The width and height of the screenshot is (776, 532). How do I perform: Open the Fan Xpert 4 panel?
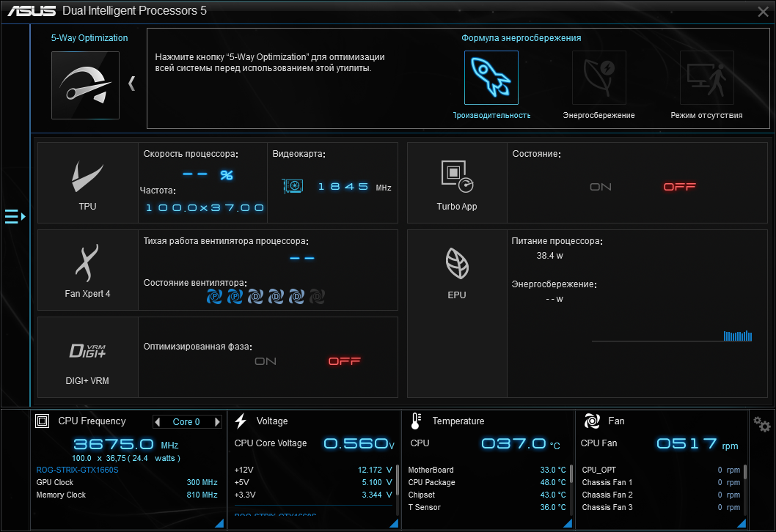click(87, 270)
